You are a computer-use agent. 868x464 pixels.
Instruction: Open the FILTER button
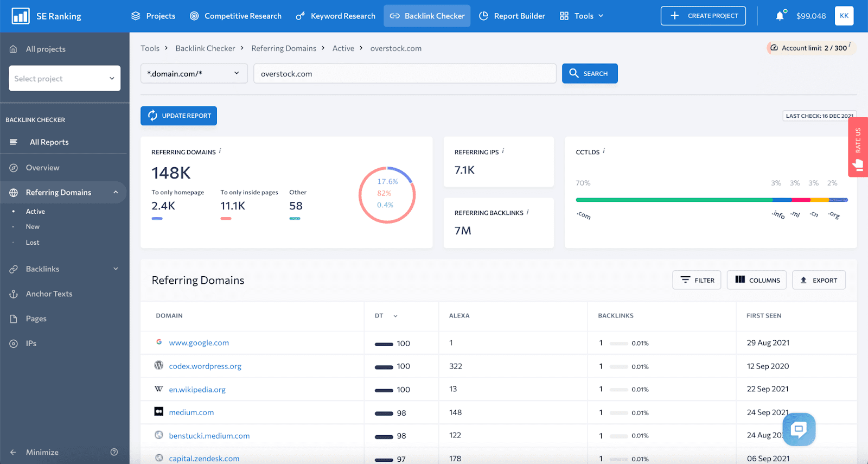coord(697,280)
